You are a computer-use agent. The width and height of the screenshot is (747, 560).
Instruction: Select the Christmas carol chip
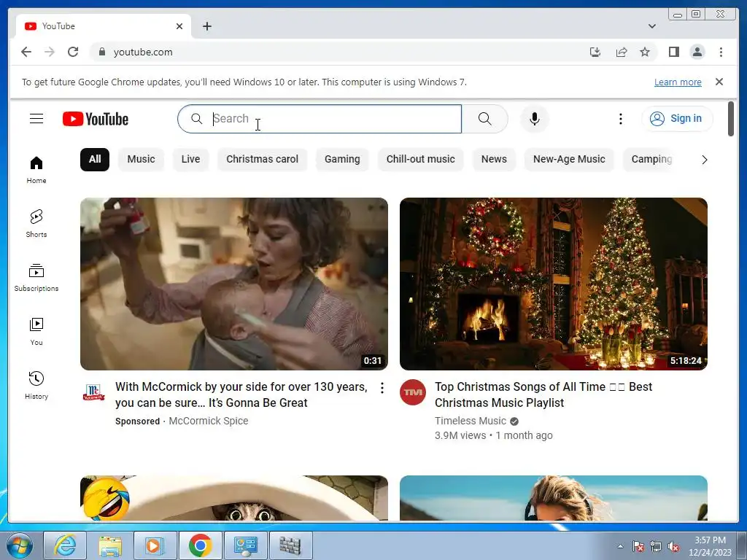[262, 159]
